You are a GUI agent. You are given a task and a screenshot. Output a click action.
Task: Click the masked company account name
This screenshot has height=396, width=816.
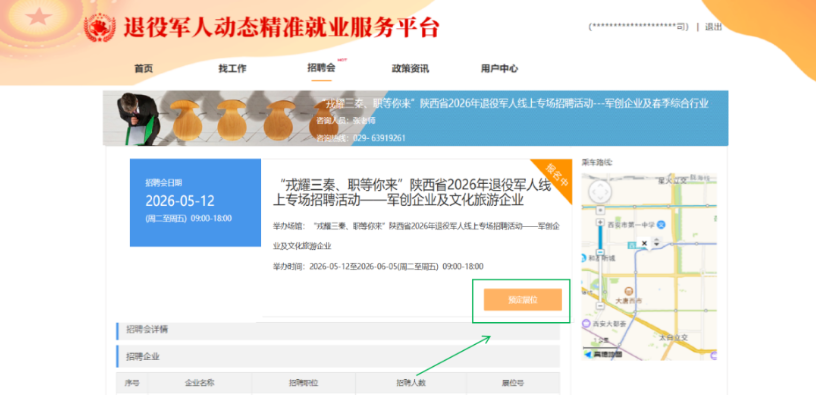point(639,27)
